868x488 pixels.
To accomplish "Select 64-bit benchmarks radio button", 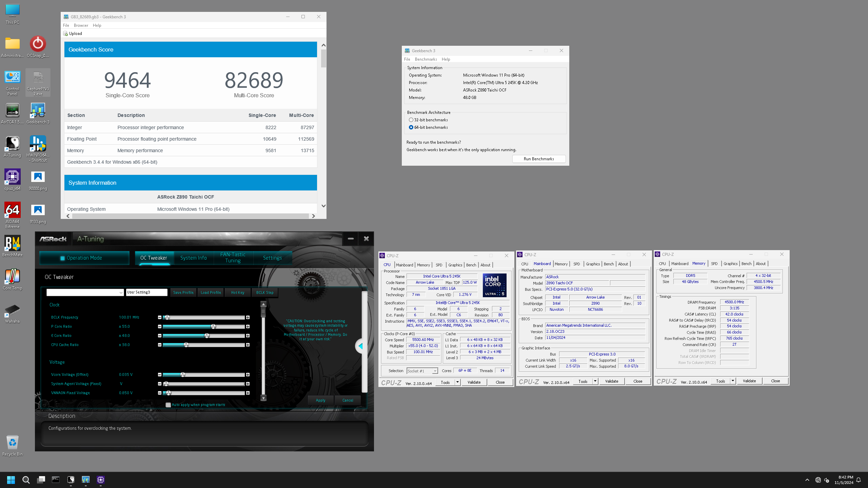I will tap(411, 127).
